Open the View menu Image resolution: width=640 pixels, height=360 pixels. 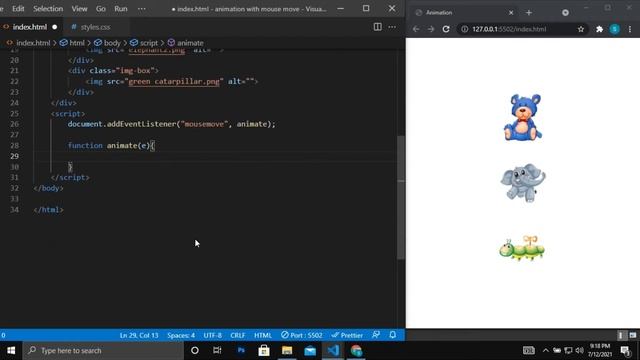point(79,9)
